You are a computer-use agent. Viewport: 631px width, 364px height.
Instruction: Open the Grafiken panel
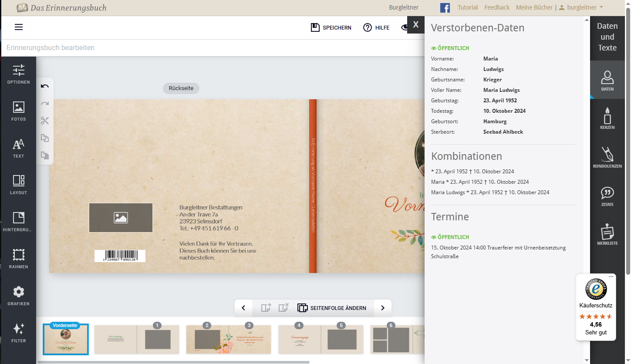pos(18,296)
